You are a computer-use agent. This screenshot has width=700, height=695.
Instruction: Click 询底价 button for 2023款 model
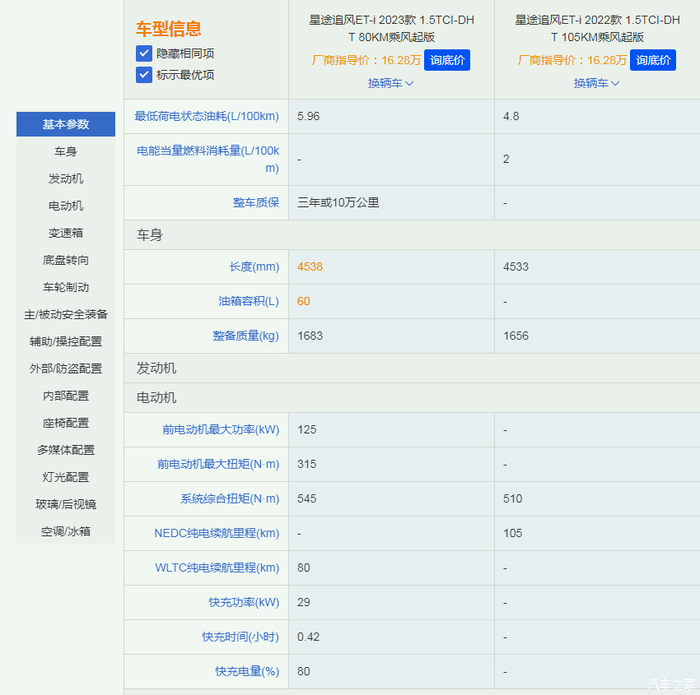coord(446,60)
